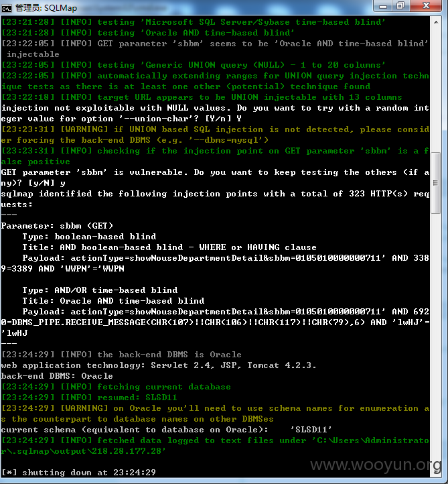448x484 pixels.
Task: Click 'Title: Oracle AND time-based blind' line
Action: click(113, 301)
